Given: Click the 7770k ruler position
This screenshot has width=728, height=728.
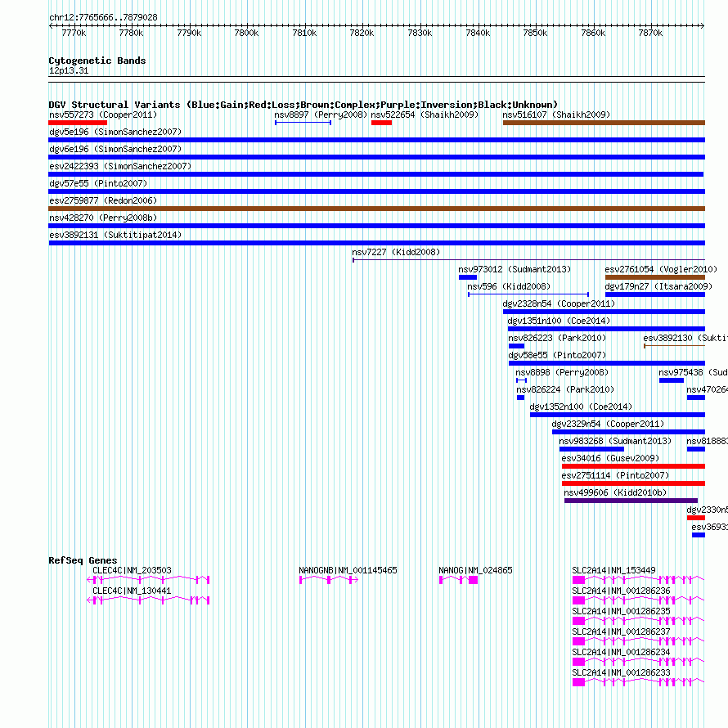Looking at the screenshot, I should tap(74, 33).
